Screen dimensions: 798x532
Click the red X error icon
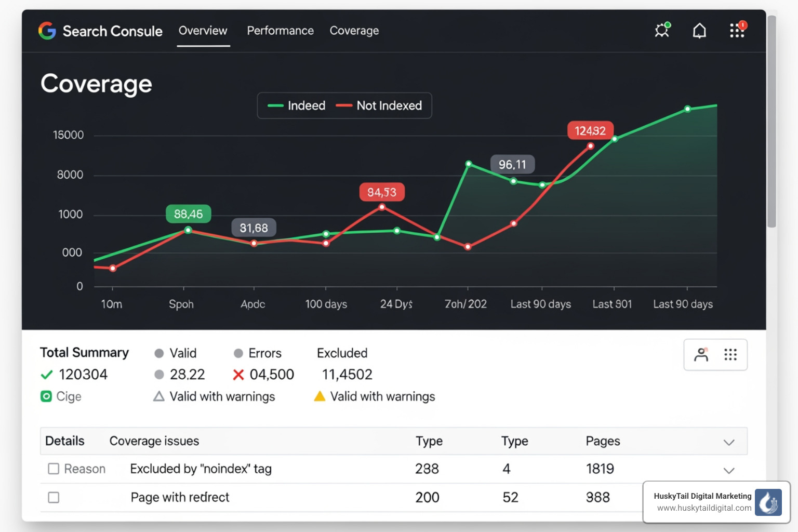(x=238, y=374)
